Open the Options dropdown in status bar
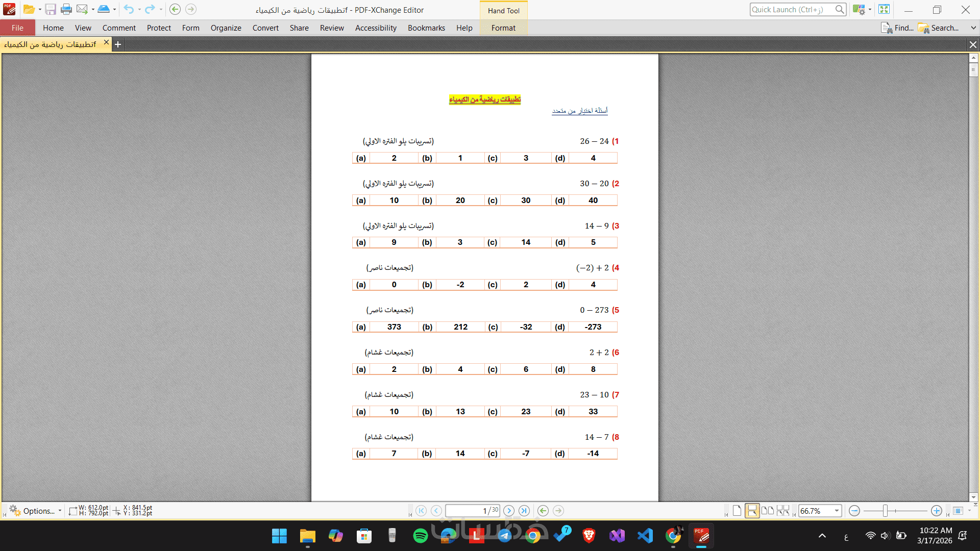 pos(35,511)
